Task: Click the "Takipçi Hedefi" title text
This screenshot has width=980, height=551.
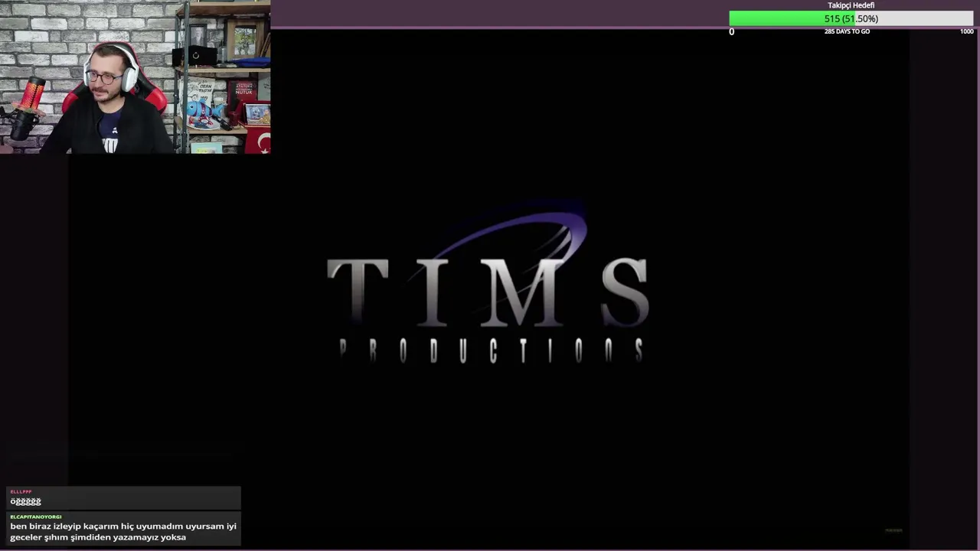Action: 851,5
